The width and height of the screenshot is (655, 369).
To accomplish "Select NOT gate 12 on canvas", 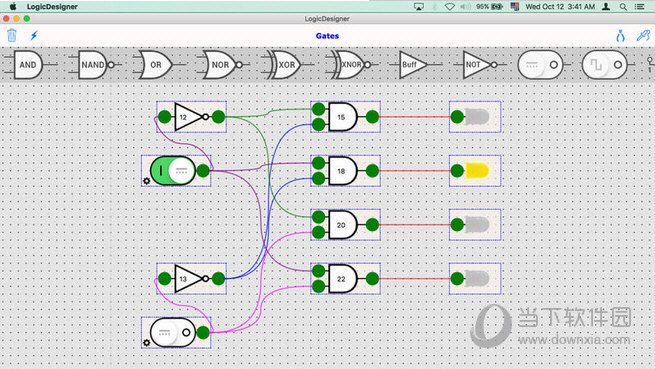I will click(191, 117).
